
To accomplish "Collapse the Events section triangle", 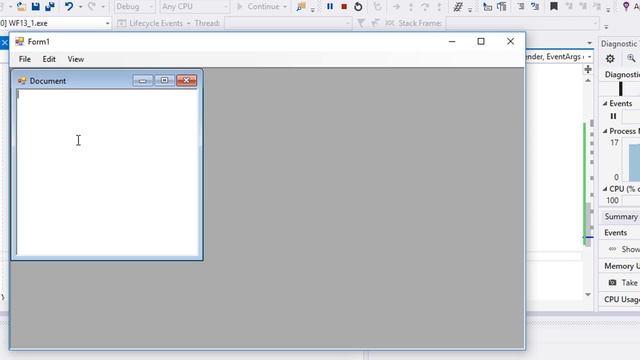I will pyautogui.click(x=605, y=104).
